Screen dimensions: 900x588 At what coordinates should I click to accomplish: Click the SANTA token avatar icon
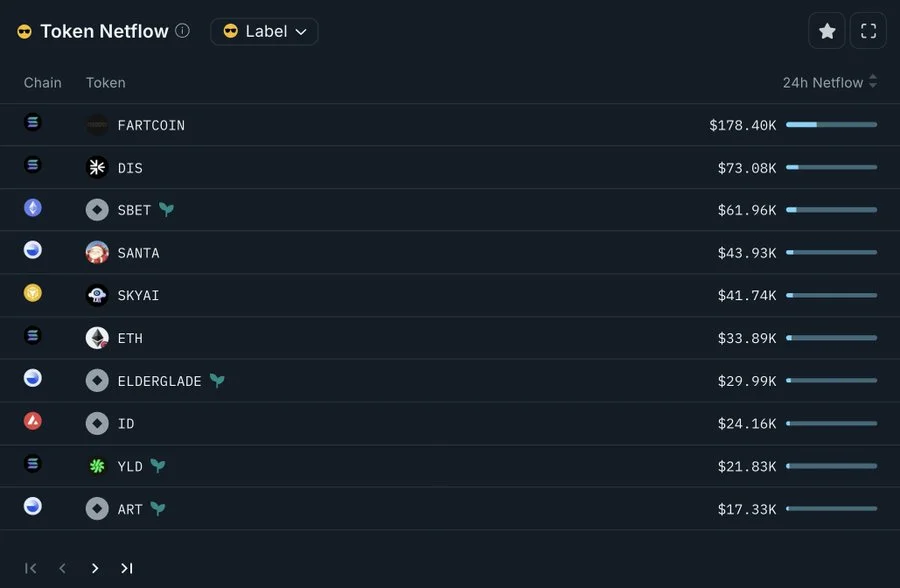coord(97,253)
